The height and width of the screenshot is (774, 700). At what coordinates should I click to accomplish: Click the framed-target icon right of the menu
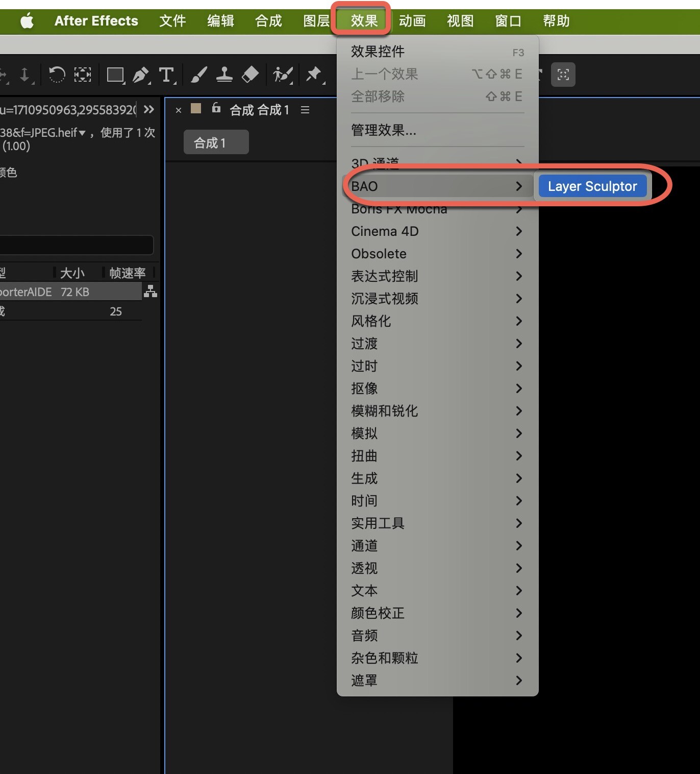click(563, 75)
